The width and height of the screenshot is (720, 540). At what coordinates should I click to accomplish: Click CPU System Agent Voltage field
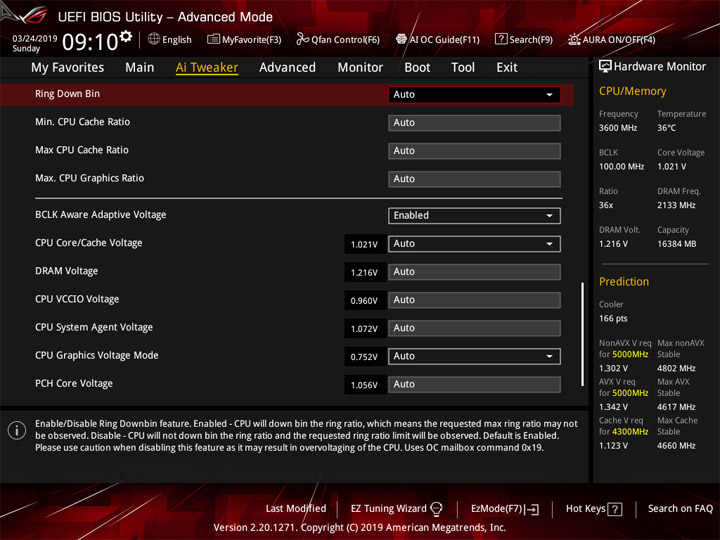coord(474,328)
